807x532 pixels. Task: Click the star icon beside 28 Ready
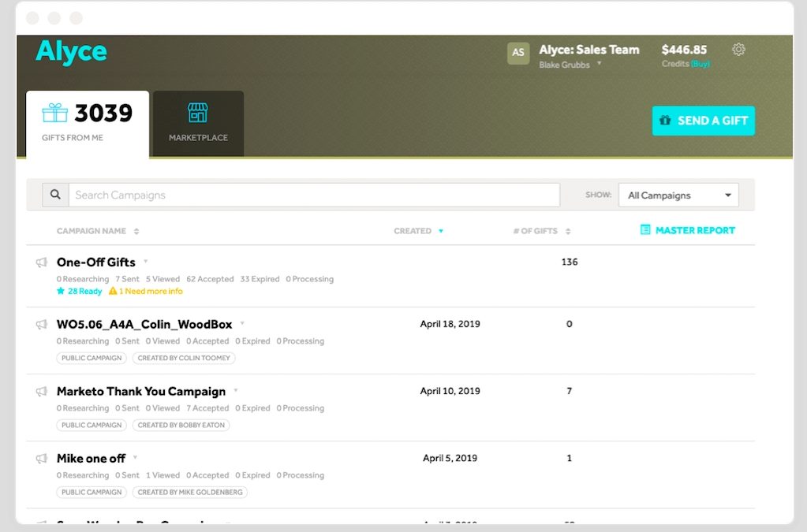coord(61,291)
